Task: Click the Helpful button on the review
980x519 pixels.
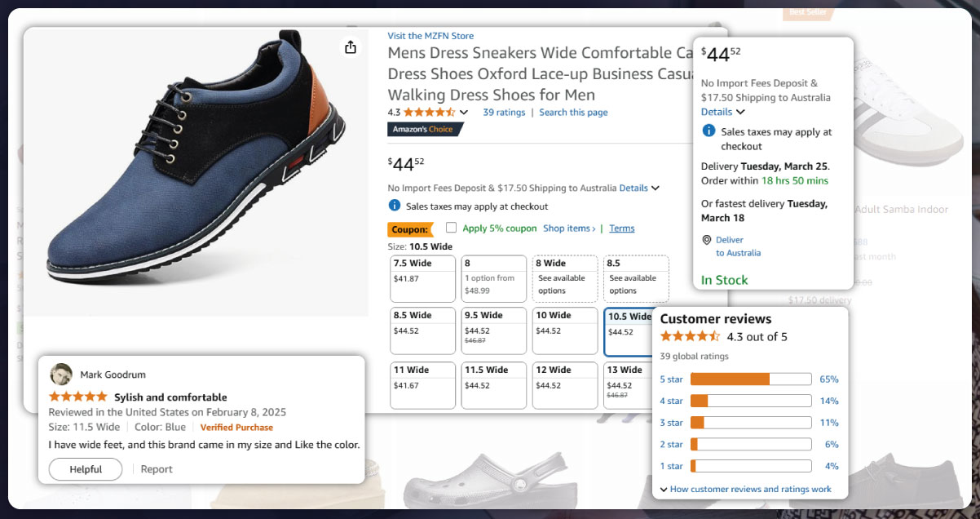Action: pos(86,469)
